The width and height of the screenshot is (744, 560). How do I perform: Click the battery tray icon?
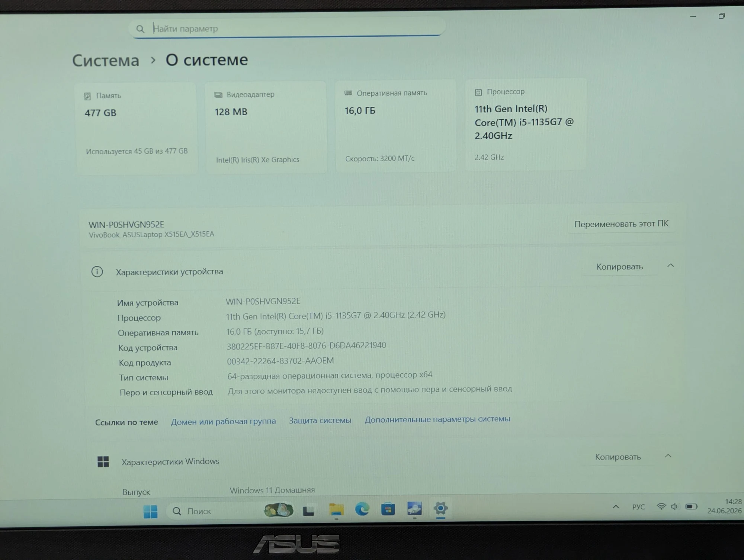click(691, 506)
